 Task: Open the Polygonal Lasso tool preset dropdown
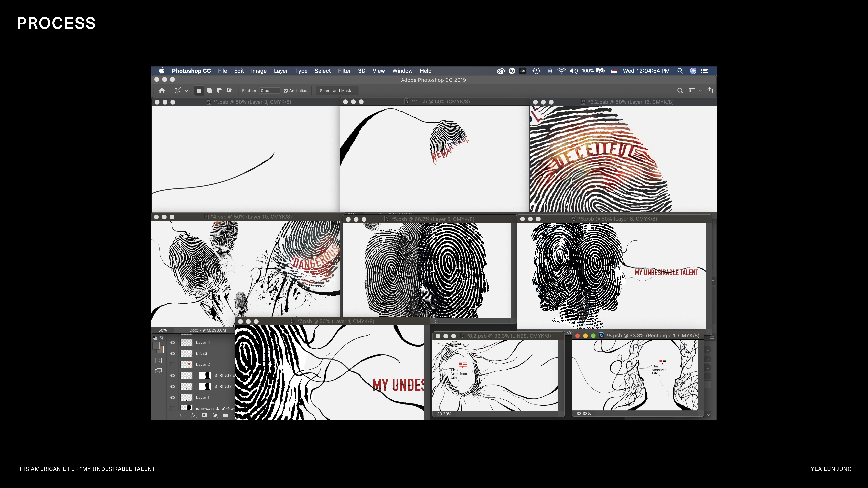pyautogui.click(x=186, y=91)
